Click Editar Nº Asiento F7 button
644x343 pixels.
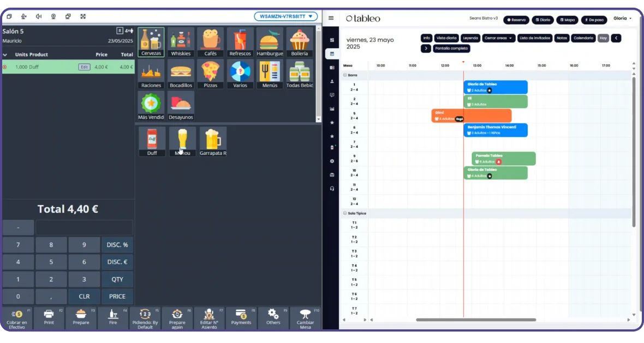point(209,318)
